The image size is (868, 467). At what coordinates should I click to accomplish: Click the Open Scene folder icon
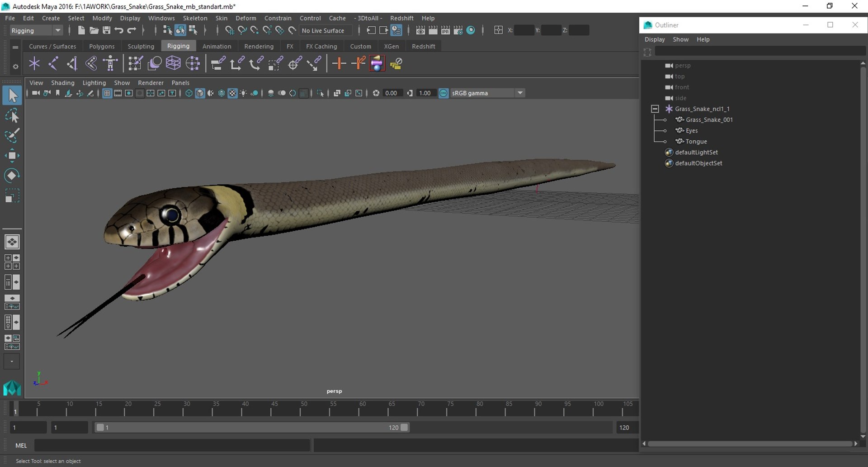point(94,30)
